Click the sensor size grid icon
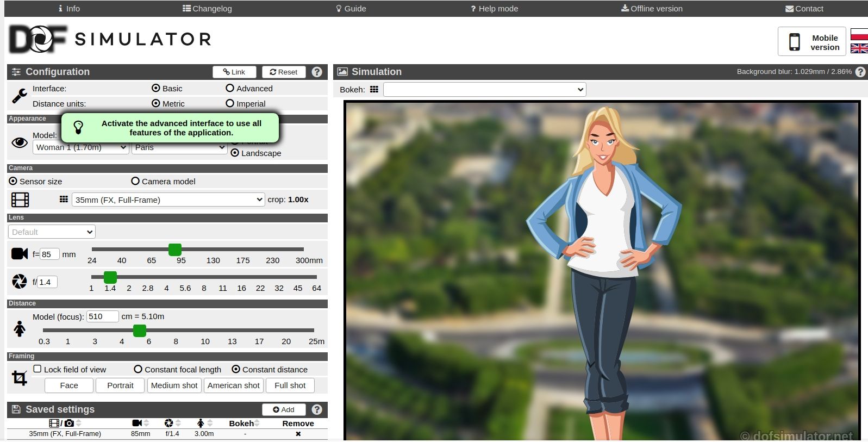 64,200
